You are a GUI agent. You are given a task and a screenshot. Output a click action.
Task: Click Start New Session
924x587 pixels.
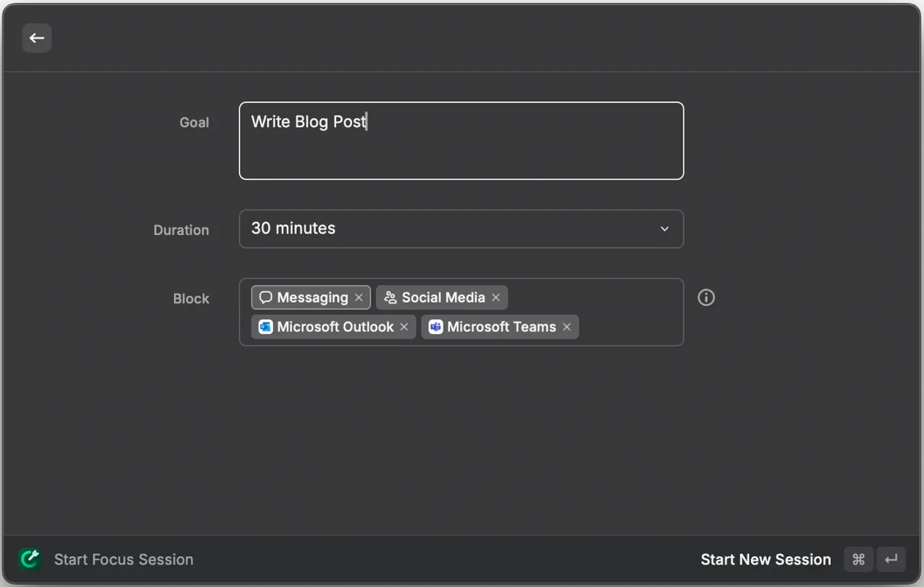[765, 559]
